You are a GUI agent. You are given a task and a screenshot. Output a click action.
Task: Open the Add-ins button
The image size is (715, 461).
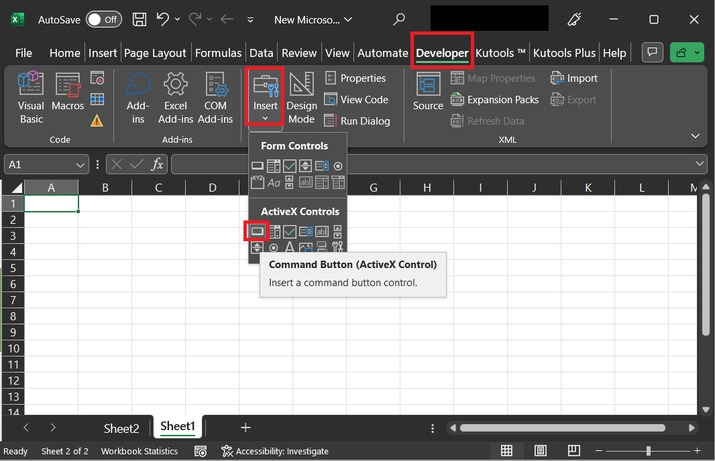pos(138,98)
